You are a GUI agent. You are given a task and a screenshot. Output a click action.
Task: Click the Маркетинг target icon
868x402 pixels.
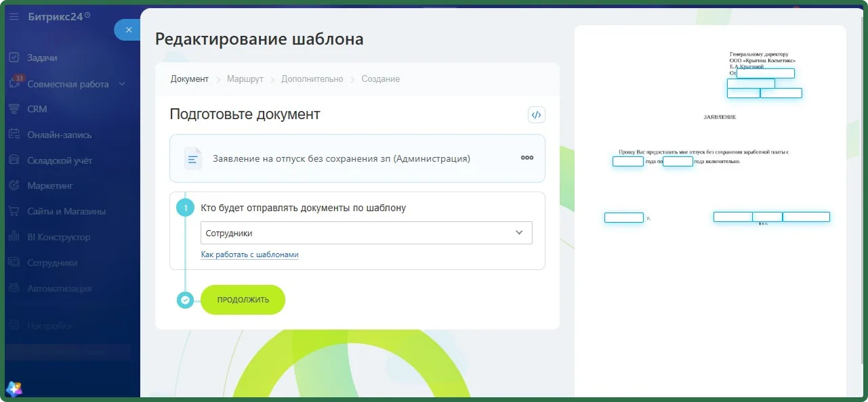[x=14, y=185]
